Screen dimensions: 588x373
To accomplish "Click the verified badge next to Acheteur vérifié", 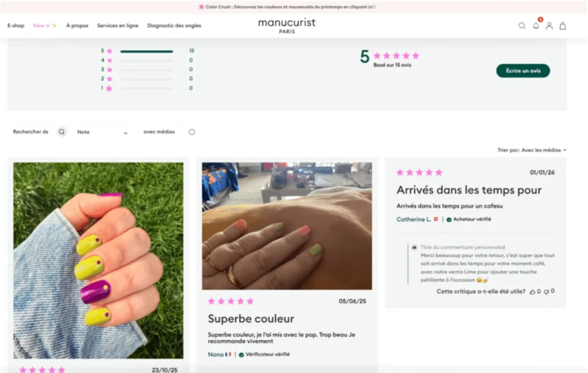I will pos(449,220).
